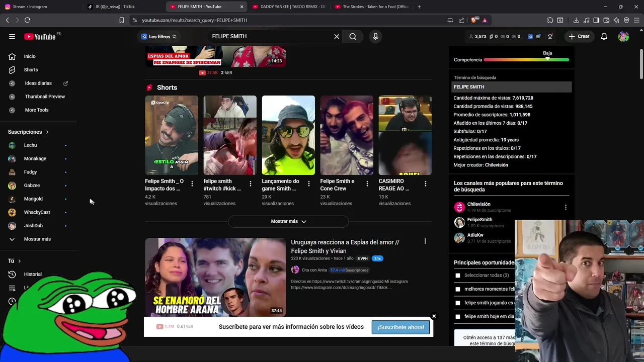This screenshot has height=362, width=644.
Task: Open AtilaKw channel in popular channels
Action: (x=475, y=235)
